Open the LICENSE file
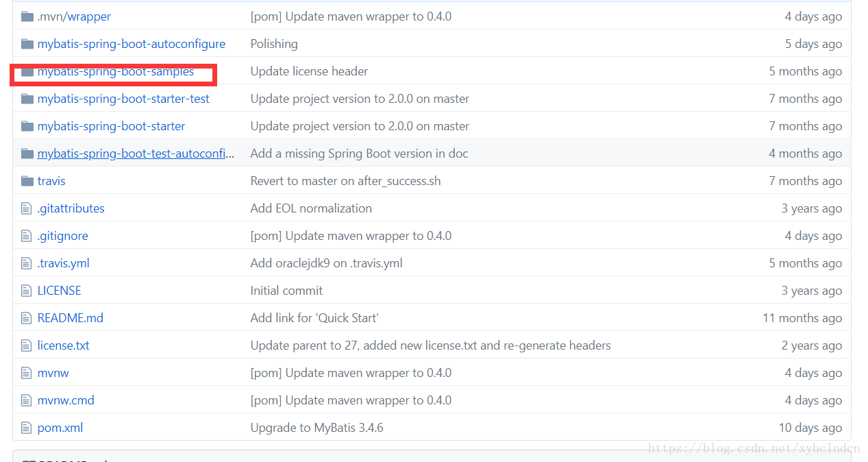 click(x=60, y=291)
